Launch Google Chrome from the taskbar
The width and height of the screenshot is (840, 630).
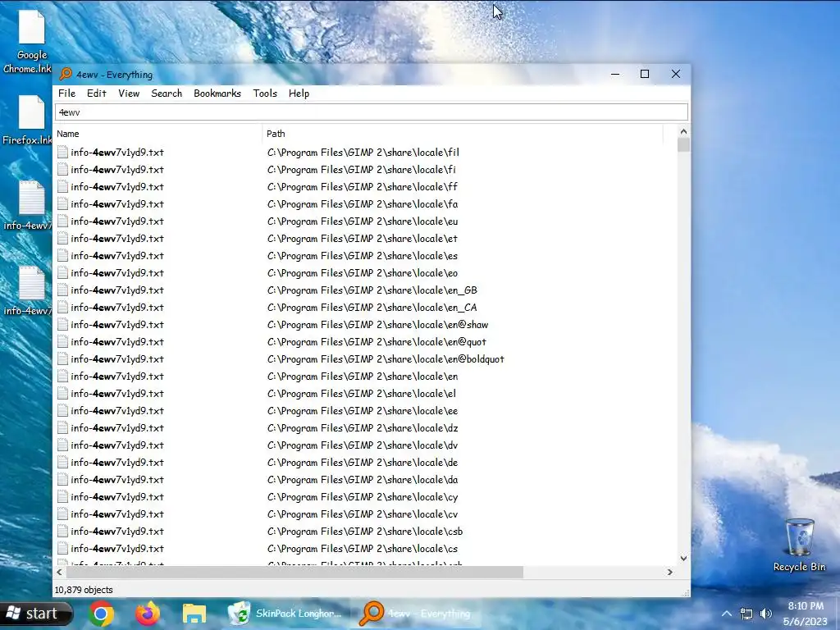tap(101, 614)
